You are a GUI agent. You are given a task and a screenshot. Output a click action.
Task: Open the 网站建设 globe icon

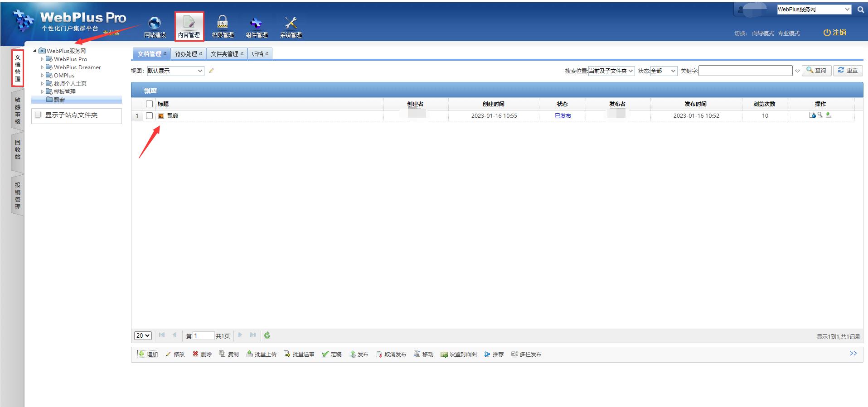(155, 23)
